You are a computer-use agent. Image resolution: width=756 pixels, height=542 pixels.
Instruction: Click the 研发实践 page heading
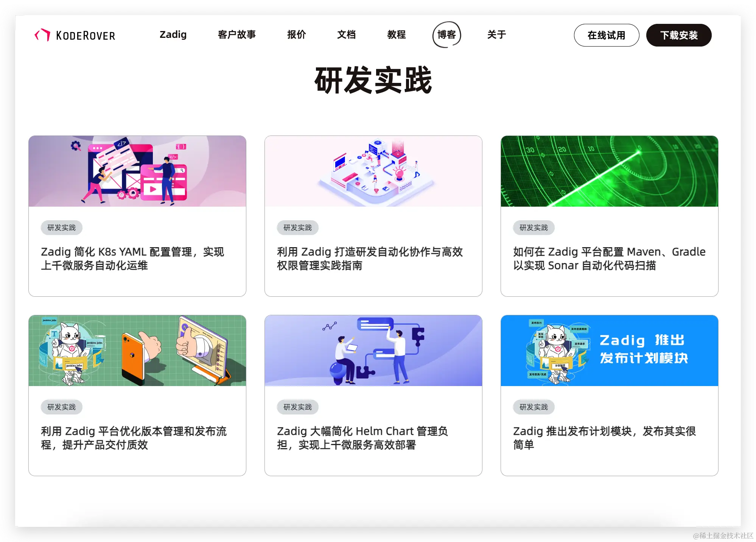(x=373, y=80)
